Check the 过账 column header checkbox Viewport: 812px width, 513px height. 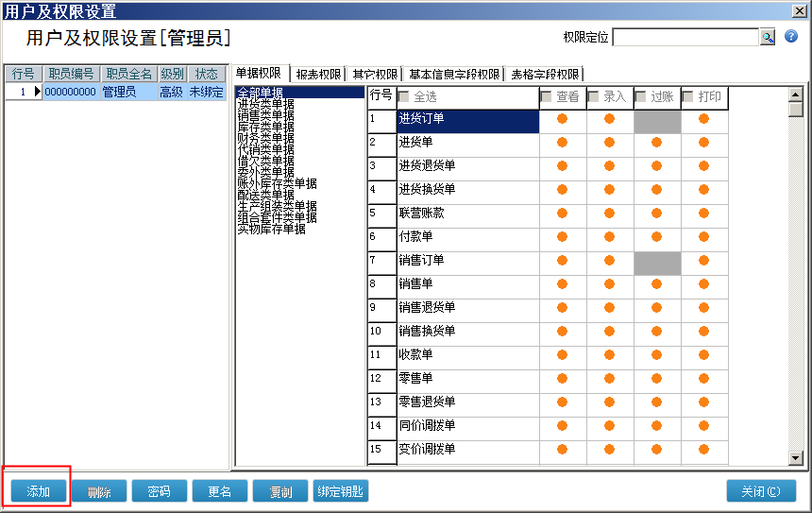tap(641, 96)
